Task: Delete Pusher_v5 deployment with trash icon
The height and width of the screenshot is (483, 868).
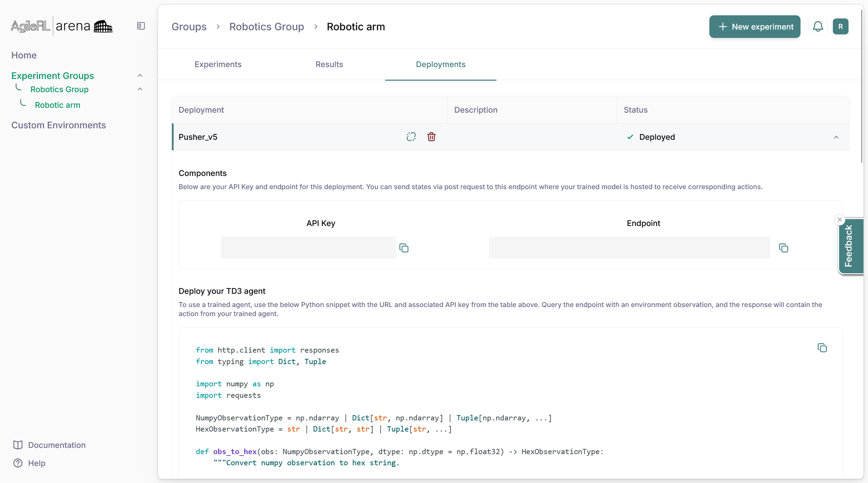Action: point(431,137)
